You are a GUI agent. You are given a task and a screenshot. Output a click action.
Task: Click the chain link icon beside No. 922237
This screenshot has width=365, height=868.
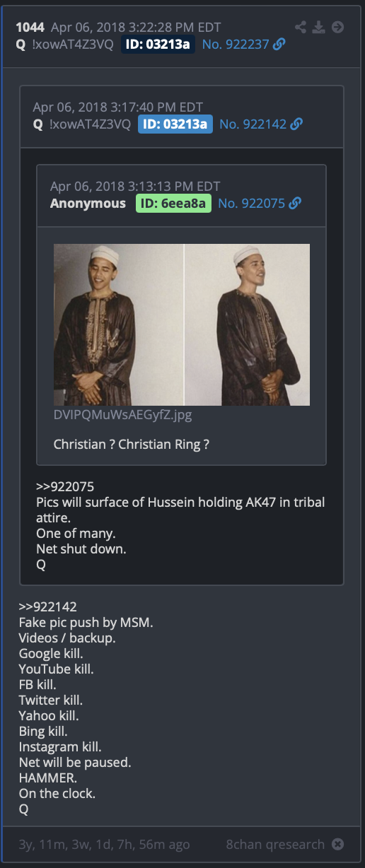pos(279,45)
